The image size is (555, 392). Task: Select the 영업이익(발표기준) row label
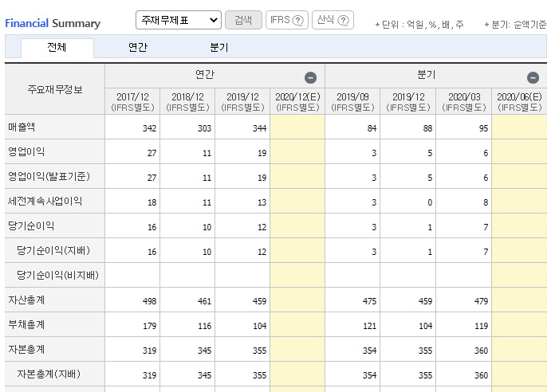pyautogui.click(x=49, y=176)
